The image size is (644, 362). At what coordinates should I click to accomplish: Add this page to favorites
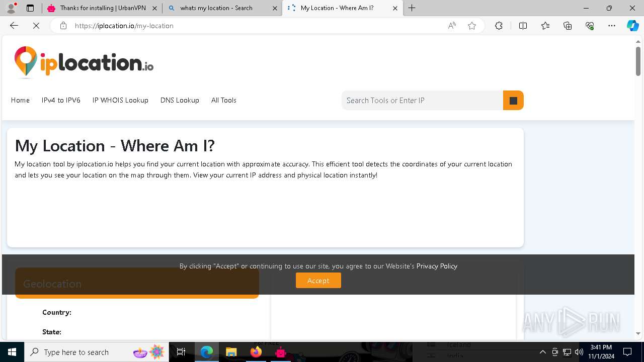(x=472, y=26)
